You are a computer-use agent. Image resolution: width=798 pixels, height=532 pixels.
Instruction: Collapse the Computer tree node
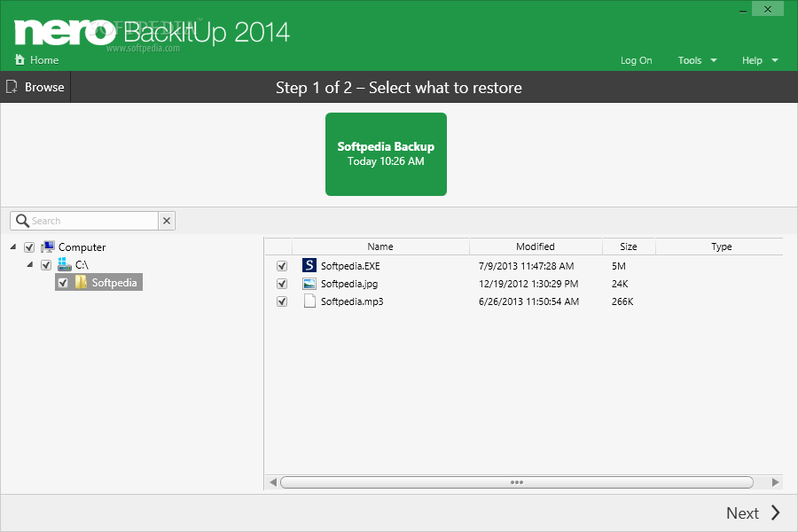coord(13,246)
